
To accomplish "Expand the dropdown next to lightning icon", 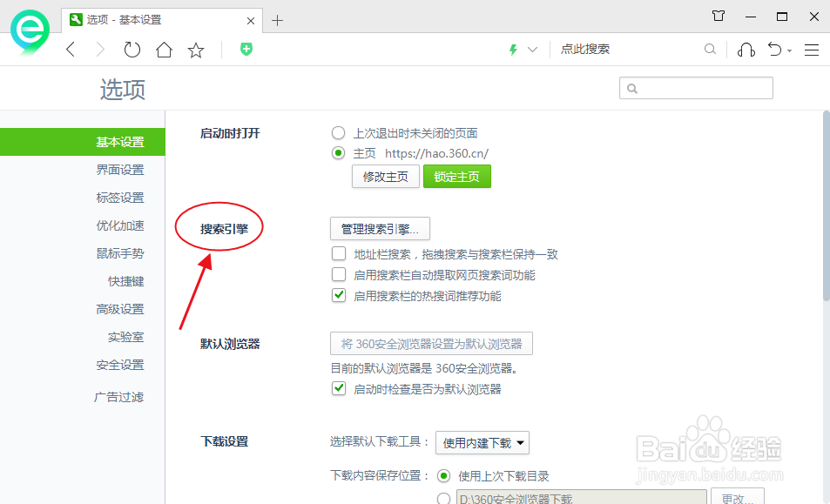I will [x=532, y=50].
